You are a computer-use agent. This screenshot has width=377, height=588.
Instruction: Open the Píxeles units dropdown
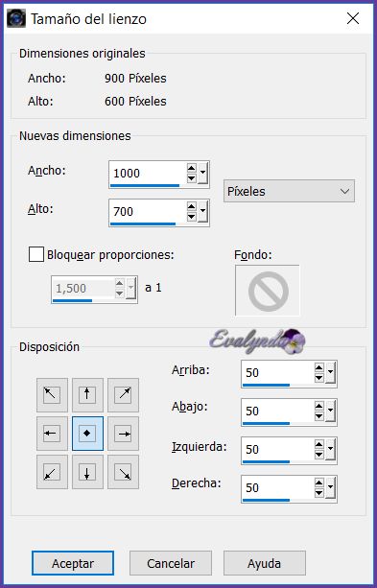point(289,191)
